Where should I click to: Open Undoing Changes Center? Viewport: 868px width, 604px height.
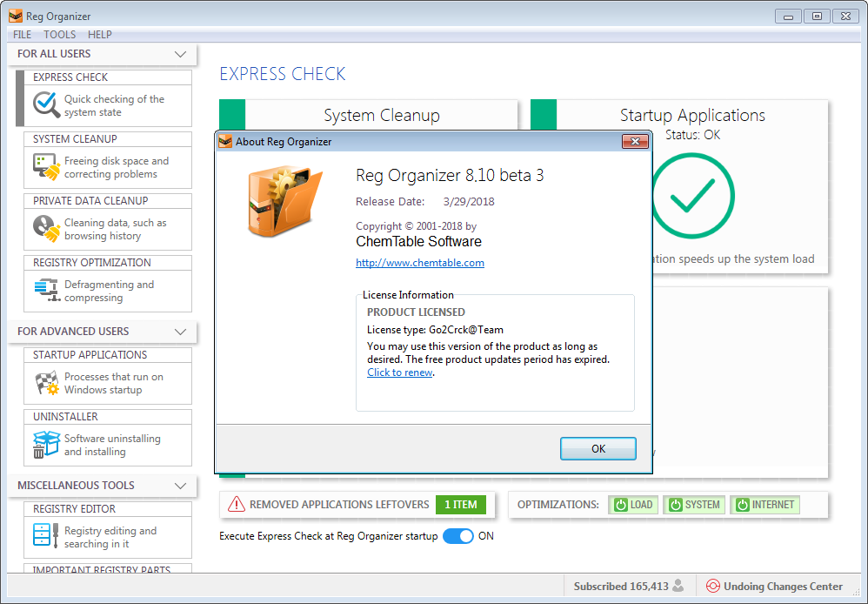[x=775, y=587]
